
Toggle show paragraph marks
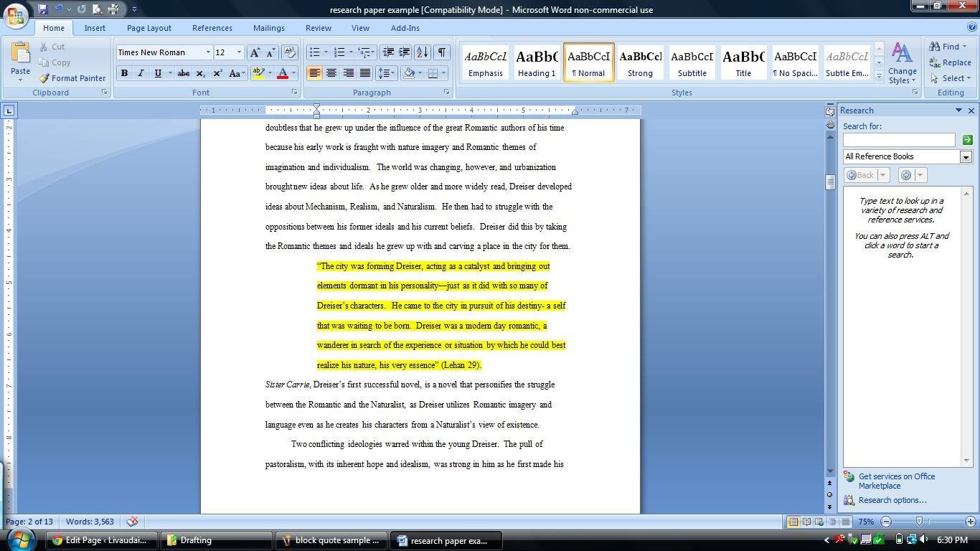tap(442, 52)
